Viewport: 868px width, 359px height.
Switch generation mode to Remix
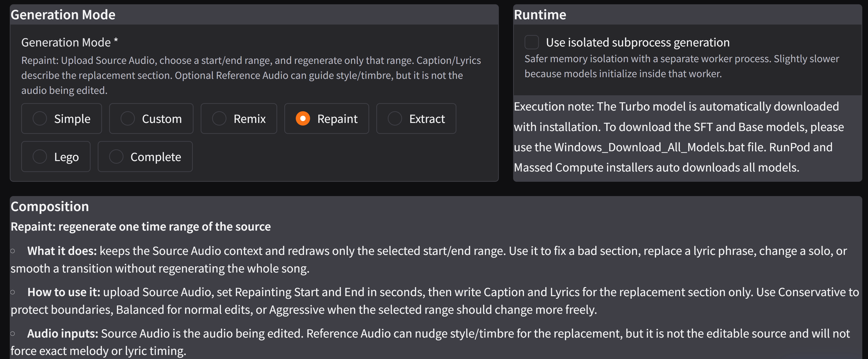239,119
